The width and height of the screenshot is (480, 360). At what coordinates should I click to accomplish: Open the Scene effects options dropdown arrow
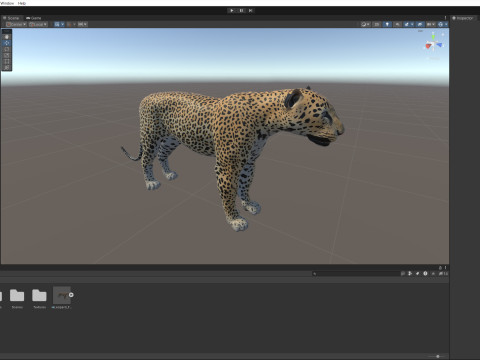tap(412, 24)
